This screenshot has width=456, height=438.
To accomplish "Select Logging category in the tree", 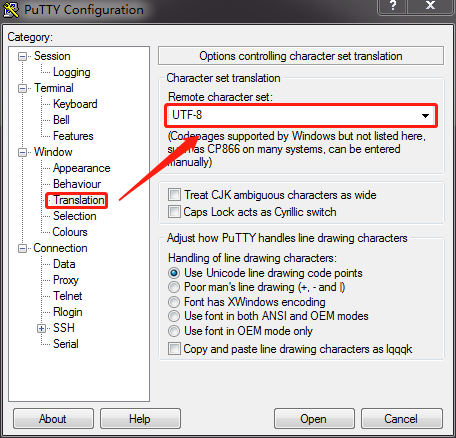I will [x=72, y=72].
